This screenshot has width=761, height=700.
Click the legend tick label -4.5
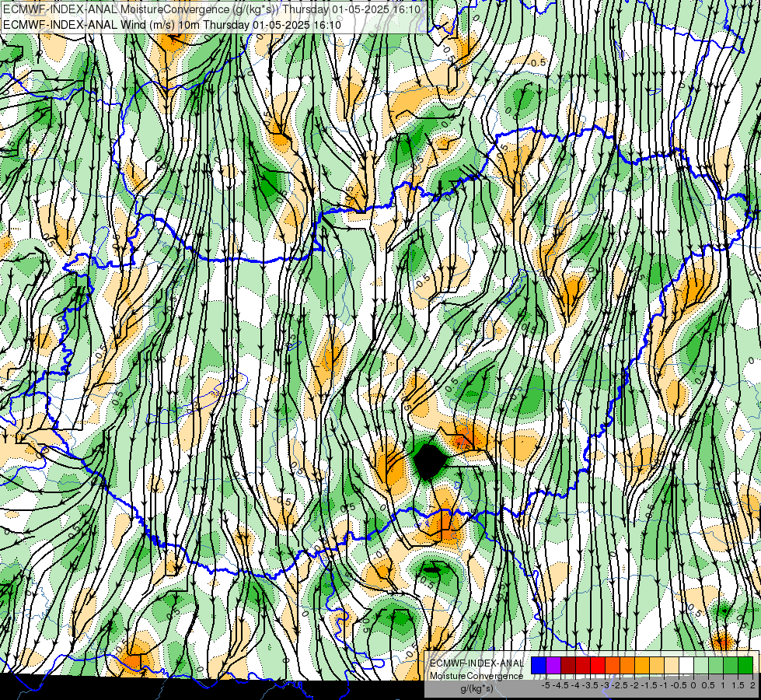[560, 685]
